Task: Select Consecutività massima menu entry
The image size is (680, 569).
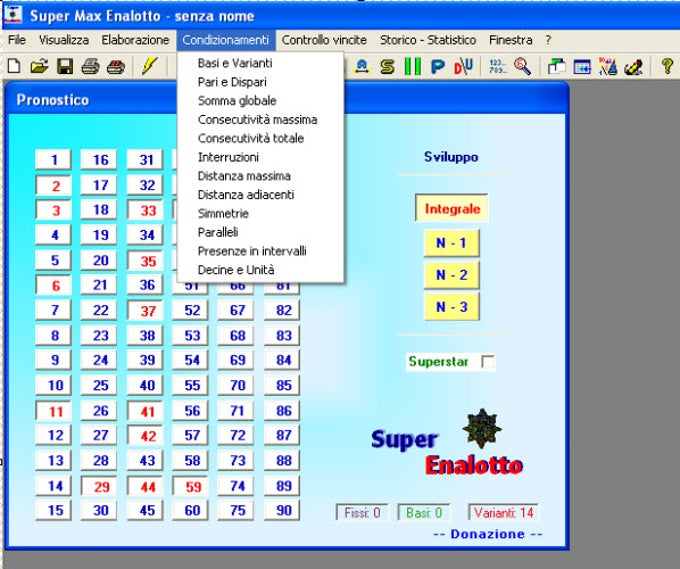Action: pos(260,119)
